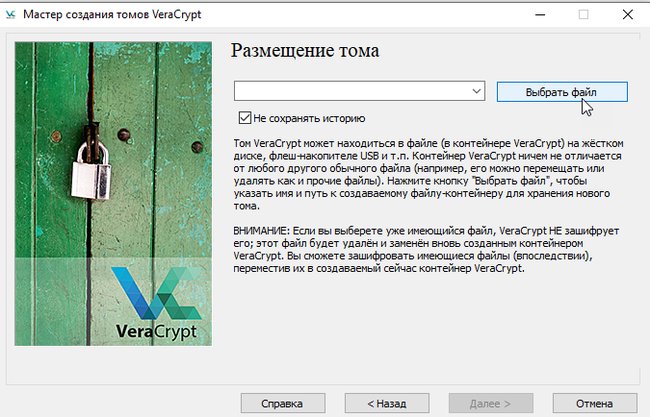Click the 'Мастер создания томов VeraCrypt' title
This screenshot has height=417, width=650.
112,15
